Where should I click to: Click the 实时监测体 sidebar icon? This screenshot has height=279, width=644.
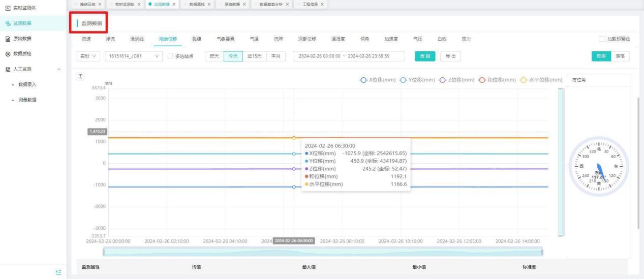[6, 7]
